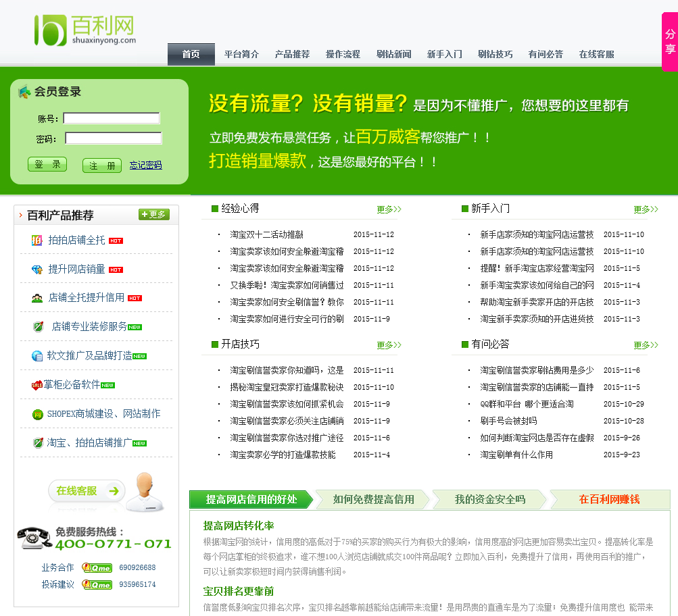Open the 揭秘淘宝皇冠卖家打造爆款秘诀 article
This screenshot has height=616, width=678.
point(287,387)
